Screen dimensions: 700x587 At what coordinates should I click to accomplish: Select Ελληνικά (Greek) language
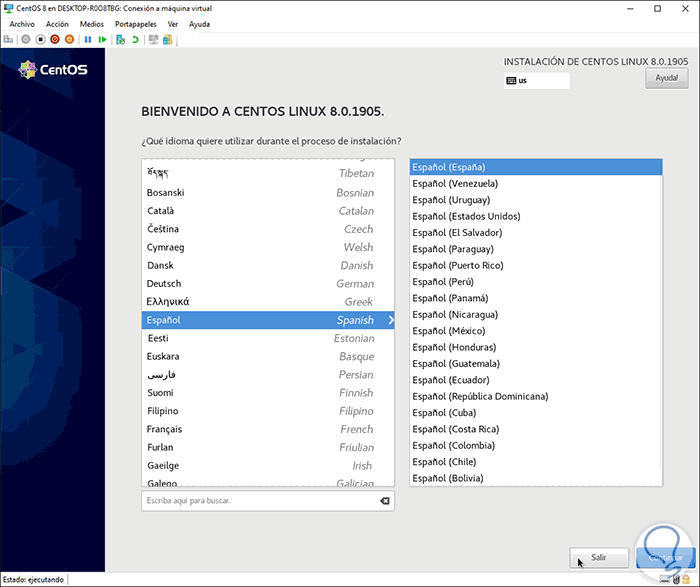tap(268, 302)
